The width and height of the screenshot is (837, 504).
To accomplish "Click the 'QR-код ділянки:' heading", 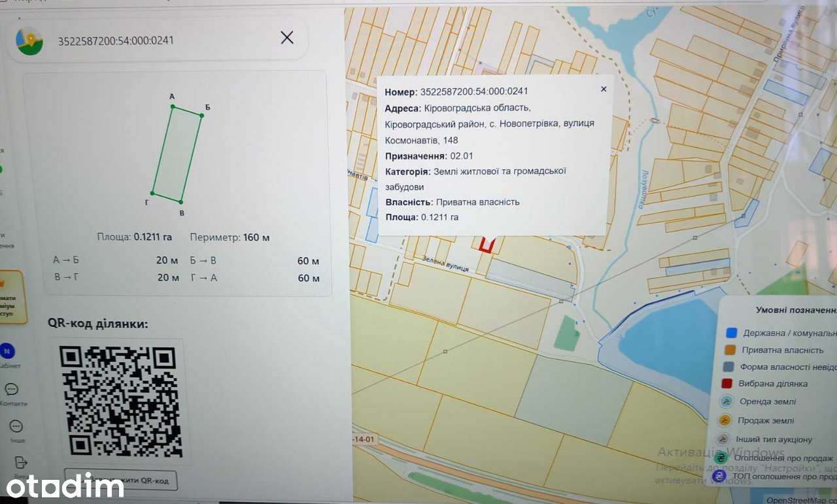I will tap(98, 323).
